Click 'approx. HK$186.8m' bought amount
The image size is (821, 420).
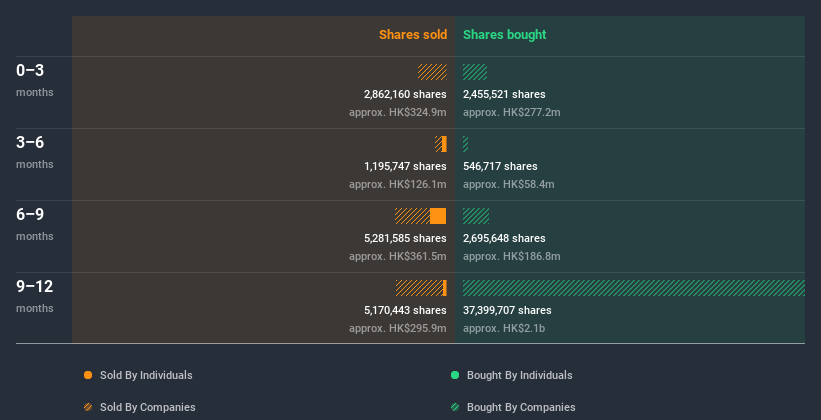click(512, 257)
